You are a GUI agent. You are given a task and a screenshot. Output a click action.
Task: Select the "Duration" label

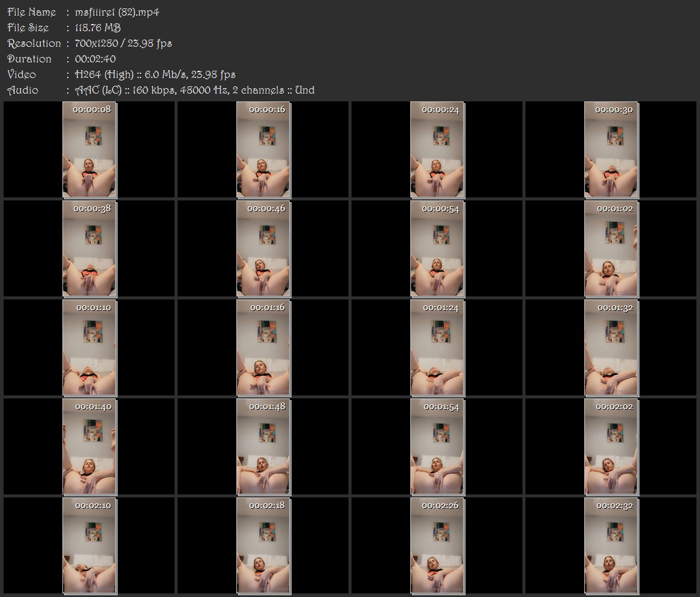29,59
